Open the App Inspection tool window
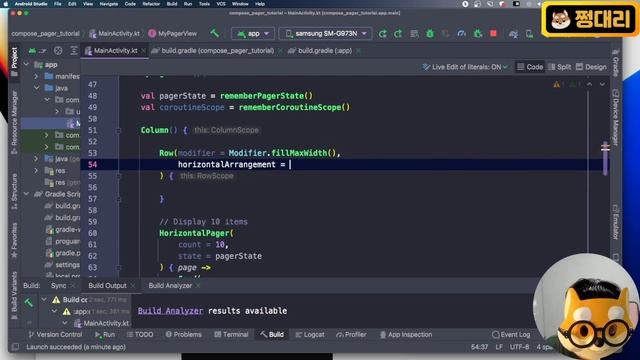The height and width of the screenshot is (360, 640). coord(406,334)
